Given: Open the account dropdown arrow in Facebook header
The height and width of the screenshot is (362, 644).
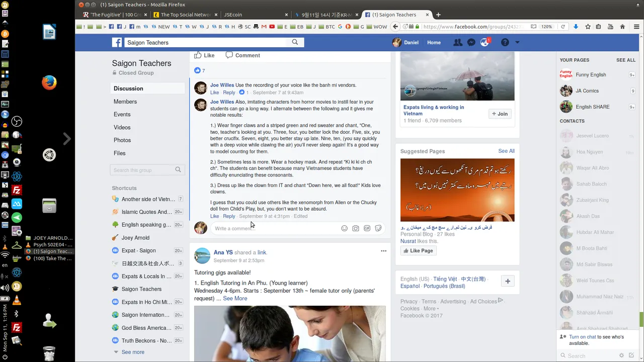Looking at the screenshot, I should [x=517, y=43].
